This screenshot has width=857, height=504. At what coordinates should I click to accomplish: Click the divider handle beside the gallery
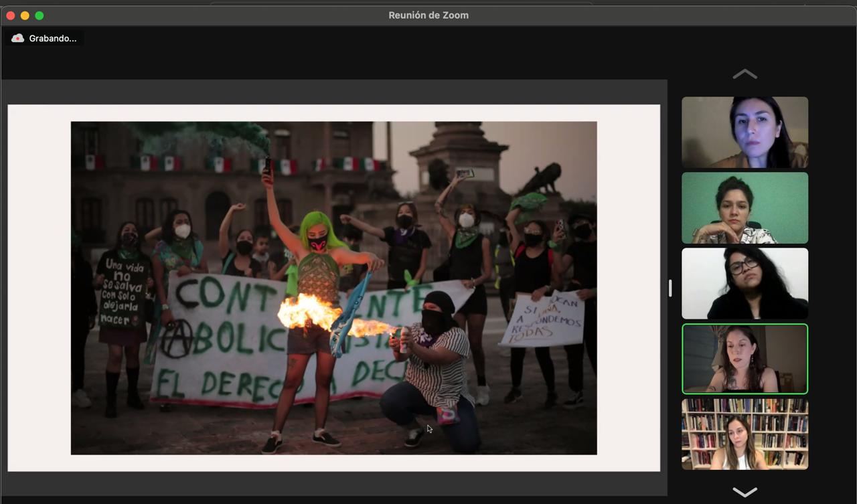(670, 288)
